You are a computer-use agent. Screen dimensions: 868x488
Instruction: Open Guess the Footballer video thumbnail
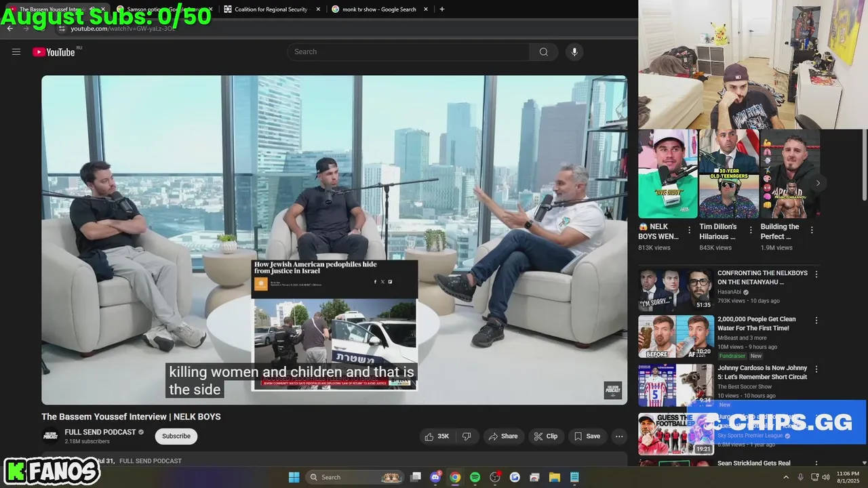pos(675,433)
